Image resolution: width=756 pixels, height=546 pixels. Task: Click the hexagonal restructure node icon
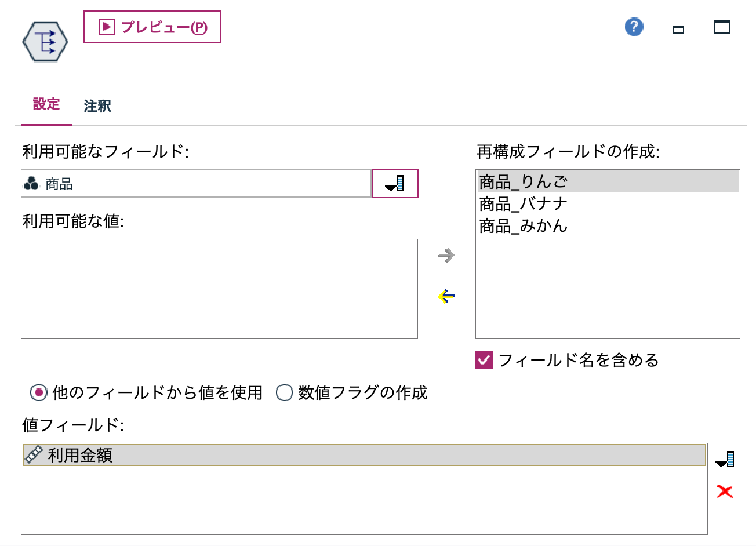(44, 41)
